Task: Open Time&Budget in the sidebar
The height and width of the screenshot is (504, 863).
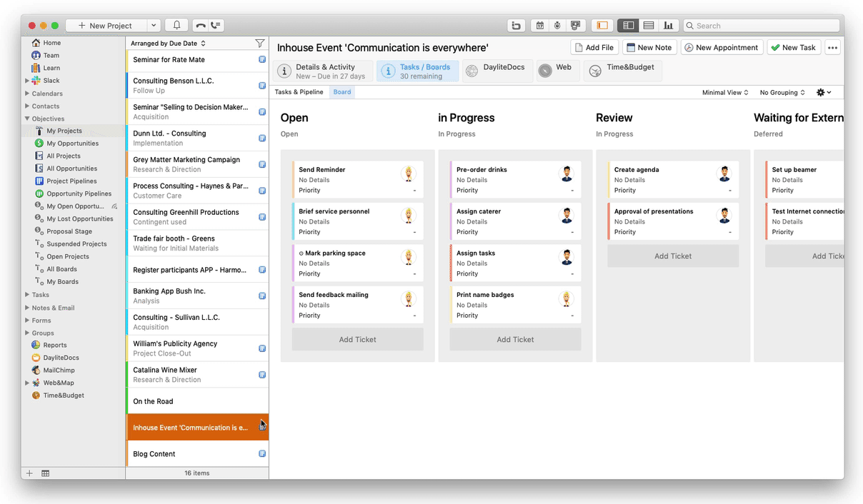Action: click(x=57, y=395)
